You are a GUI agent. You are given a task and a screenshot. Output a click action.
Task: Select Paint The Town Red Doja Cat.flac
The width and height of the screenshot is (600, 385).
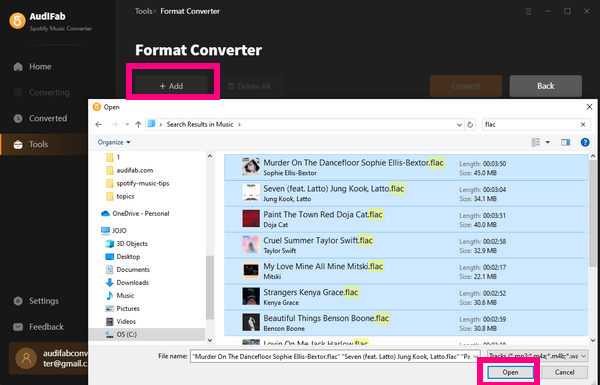point(406,219)
